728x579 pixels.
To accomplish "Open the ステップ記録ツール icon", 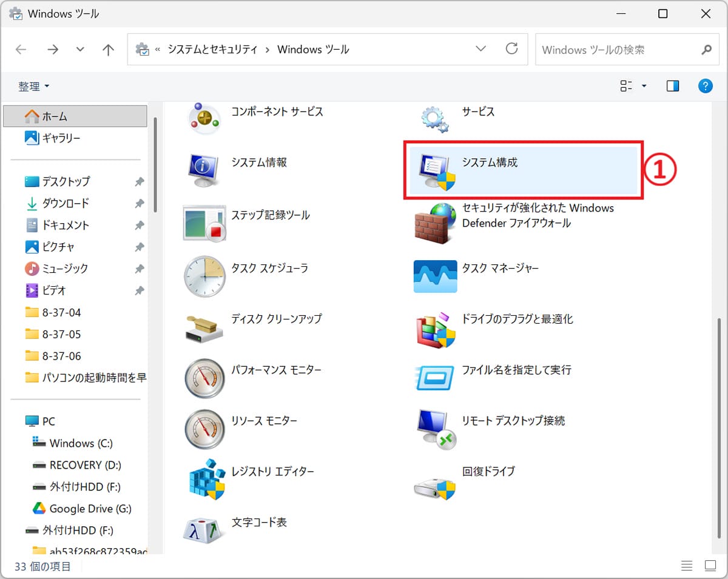I will pos(204,223).
